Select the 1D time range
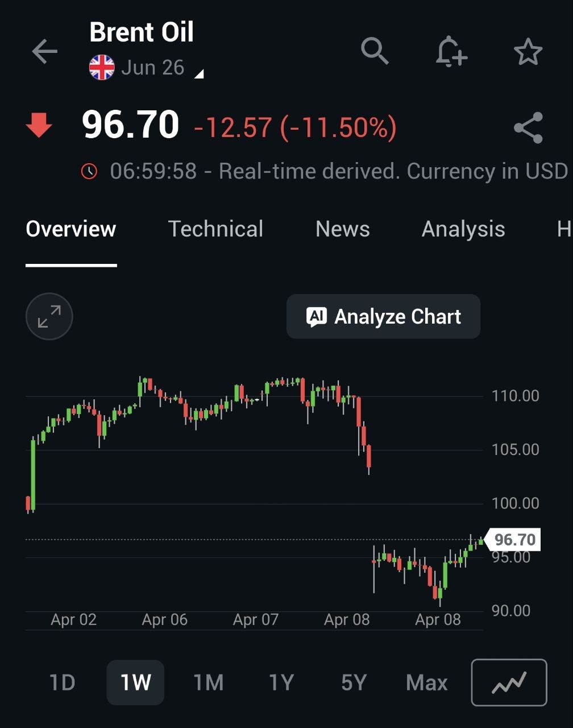Viewport: 573px width, 728px height. (x=62, y=682)
